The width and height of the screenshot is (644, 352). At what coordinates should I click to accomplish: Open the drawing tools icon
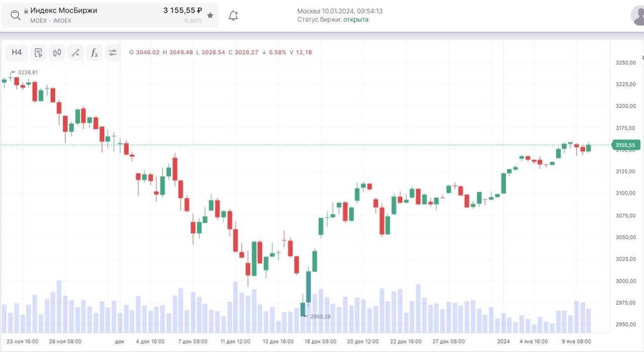coord(75,52)
